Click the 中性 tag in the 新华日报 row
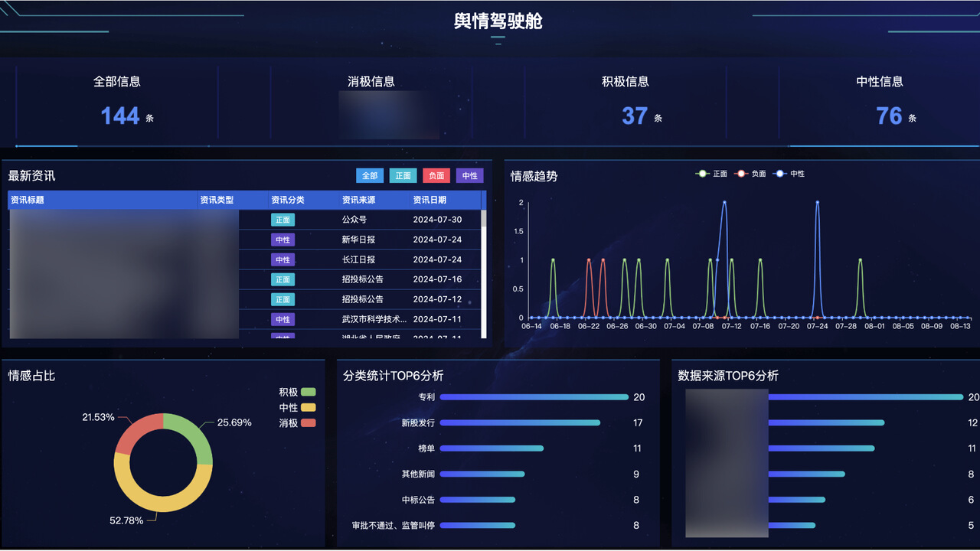 tap(283, 240)
